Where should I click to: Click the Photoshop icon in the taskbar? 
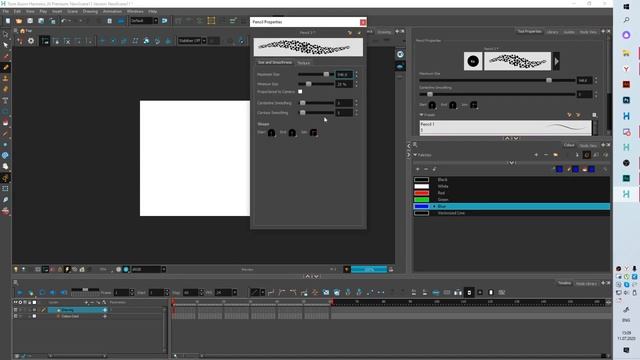click(x=627, y=100)
